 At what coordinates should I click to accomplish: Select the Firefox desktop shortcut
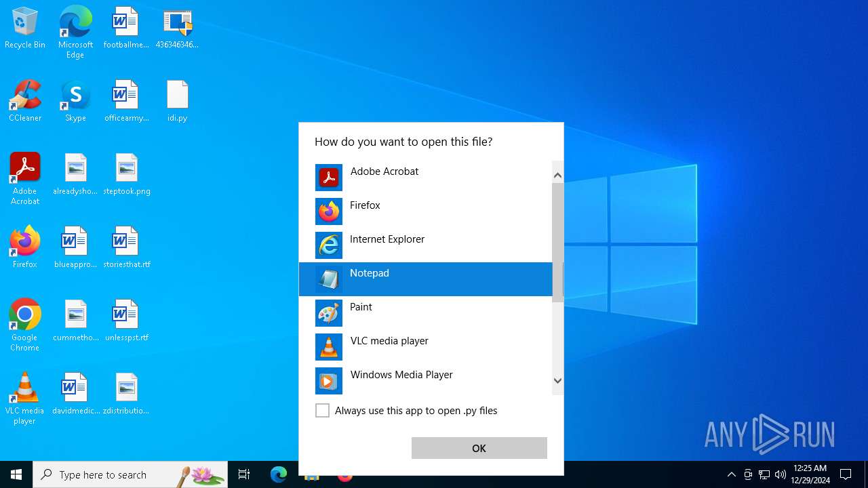tap(25, 248)
